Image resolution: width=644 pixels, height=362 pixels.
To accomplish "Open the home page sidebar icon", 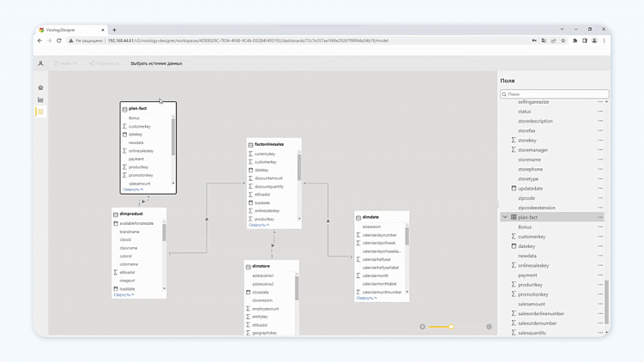I will [40, 87].
